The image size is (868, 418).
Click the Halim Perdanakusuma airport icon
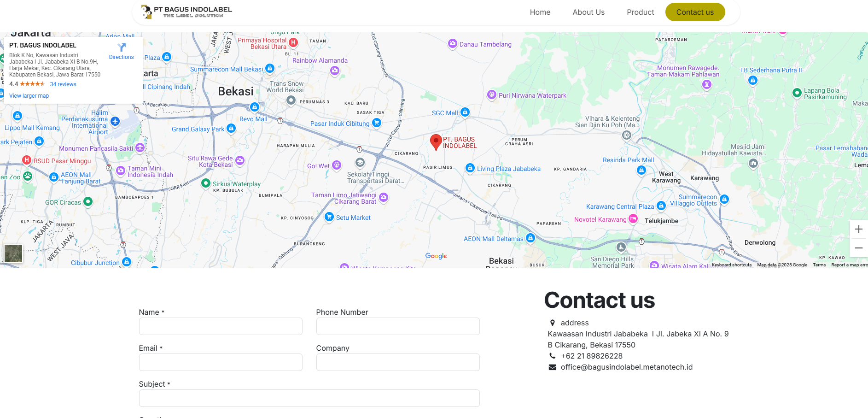tap(115, 121)
